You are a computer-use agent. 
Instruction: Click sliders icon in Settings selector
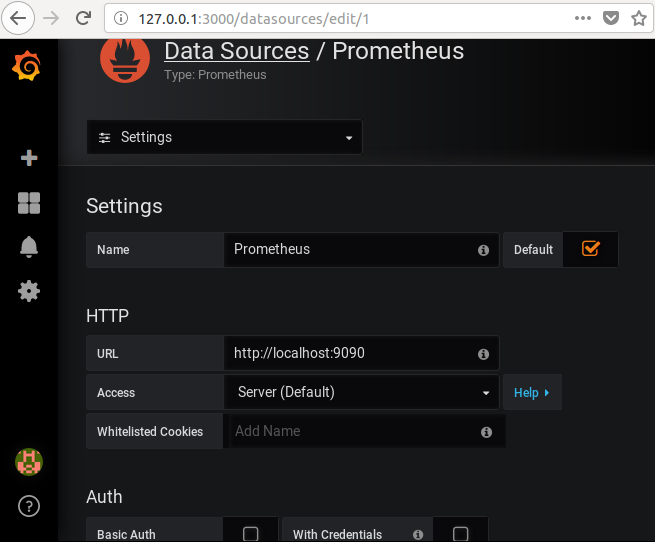click(104, 137)
